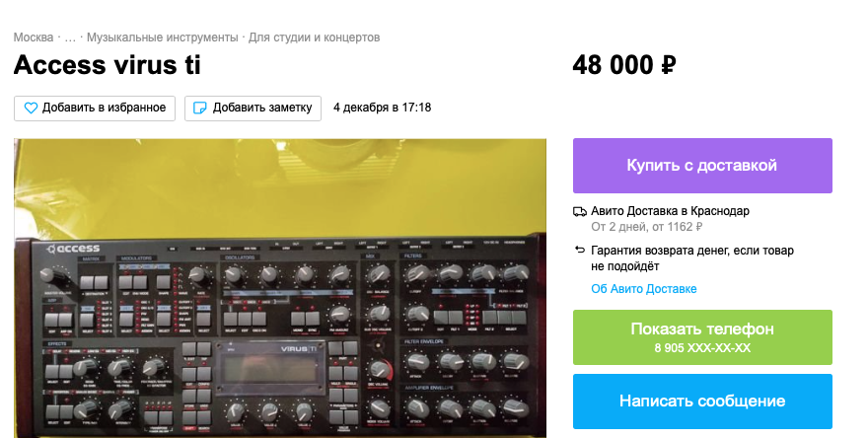Open the Об Авито Доставке link
The height and width of the screenshot is (438, 868).
point(644,289)
